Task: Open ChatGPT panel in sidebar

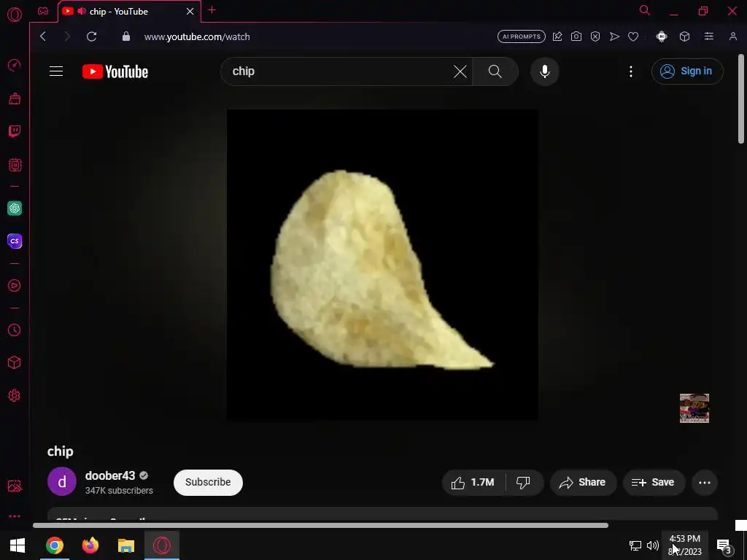Action: click(x=15, y=208)
